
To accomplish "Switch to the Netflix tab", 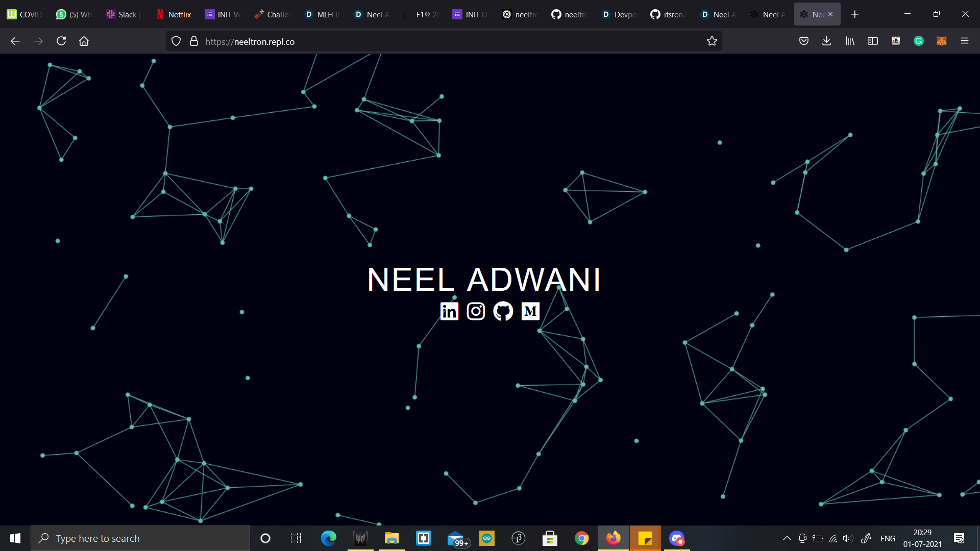I will [x=174, y=14].
